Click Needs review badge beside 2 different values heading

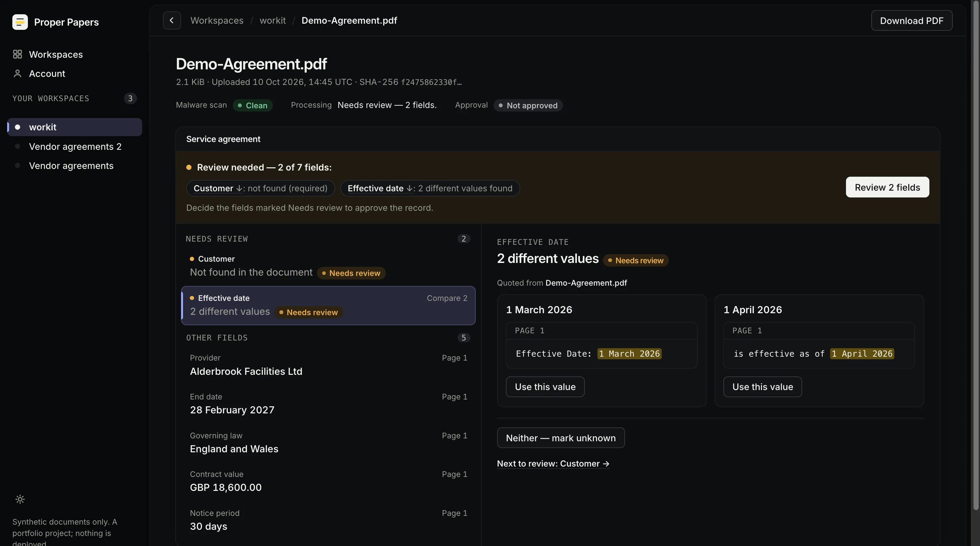636,260
